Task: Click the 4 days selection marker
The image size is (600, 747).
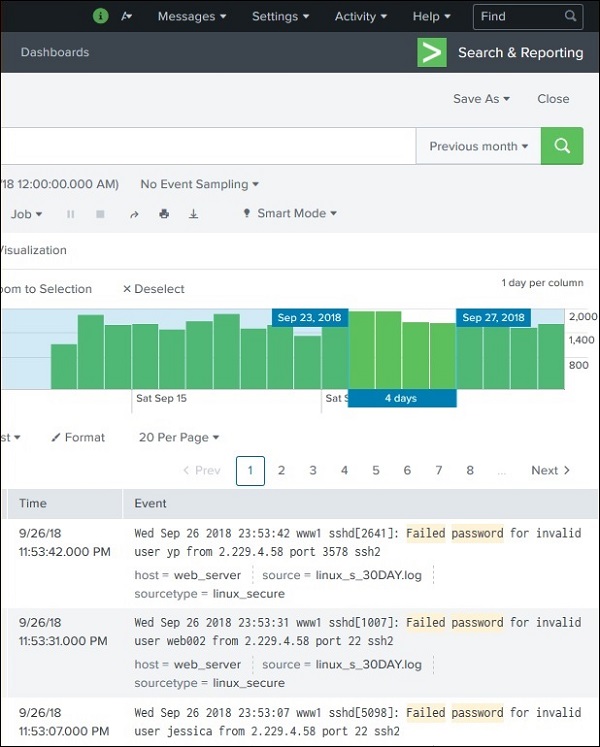Action: coord(402,398)
